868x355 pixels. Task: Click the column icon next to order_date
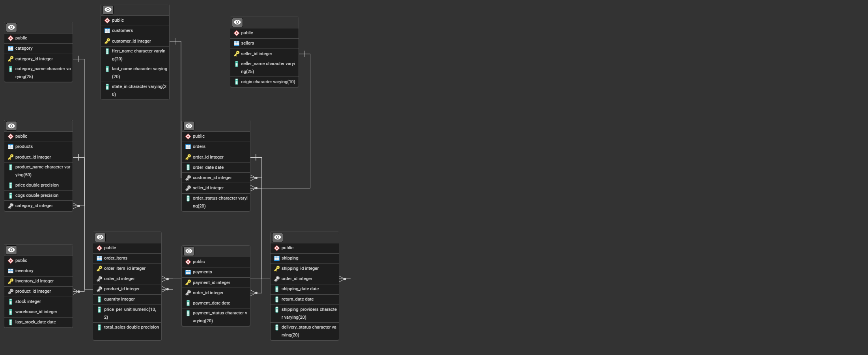click(x=188, y=167)
